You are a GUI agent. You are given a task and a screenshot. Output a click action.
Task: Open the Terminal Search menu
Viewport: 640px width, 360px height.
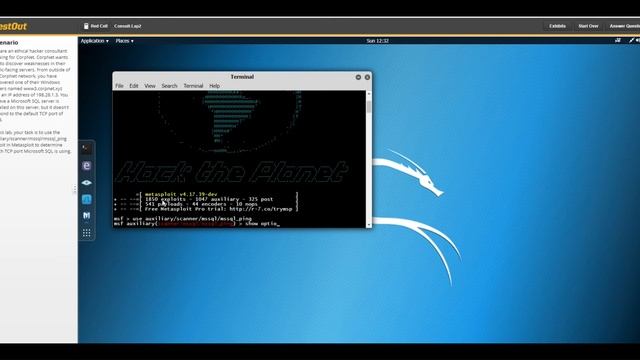coord(169,86)
